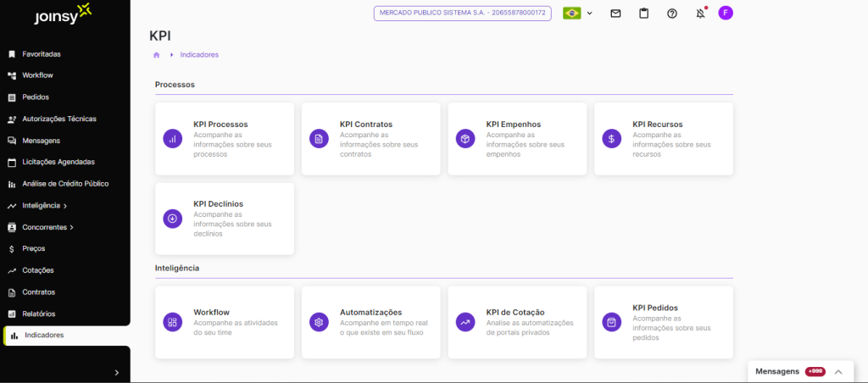868x383 pixels.
Task: Open the Brazil flag language dropdown
Action: 577,14
